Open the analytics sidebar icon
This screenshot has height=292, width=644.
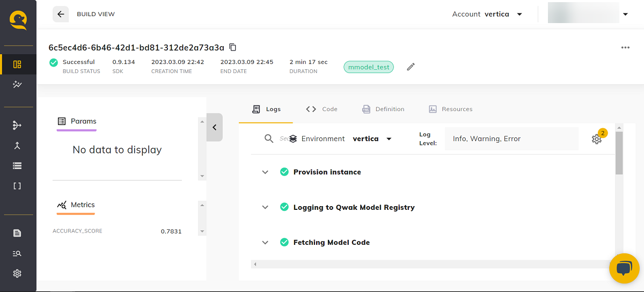17,85
